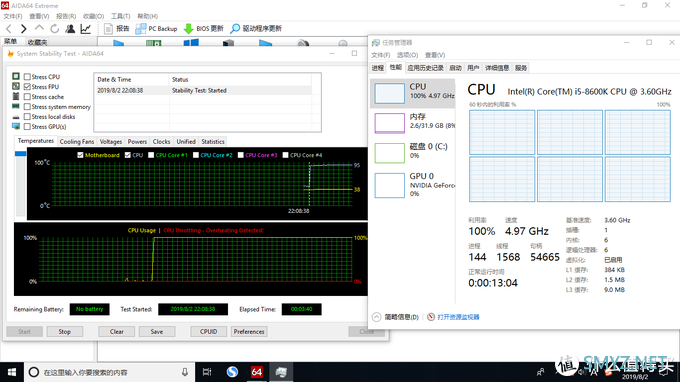Click the forward navigation arrow icon
Screen dimensions: 680x382
(x=23, y=29)
